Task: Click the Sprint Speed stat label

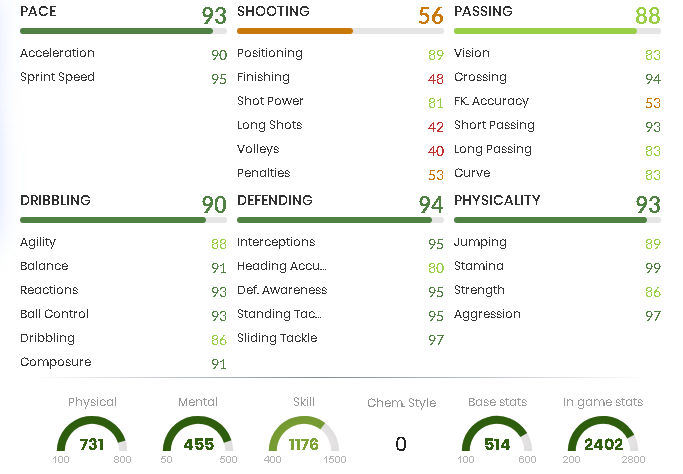Action: point(57,77)
